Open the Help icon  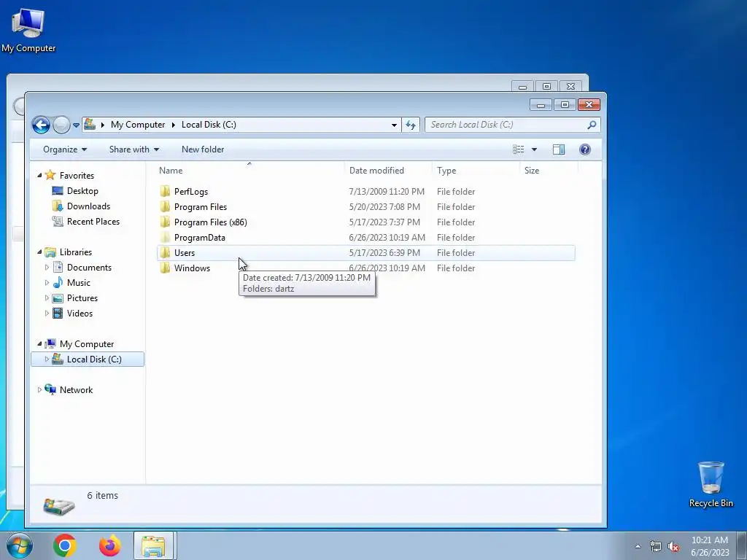tap(584, 149)
